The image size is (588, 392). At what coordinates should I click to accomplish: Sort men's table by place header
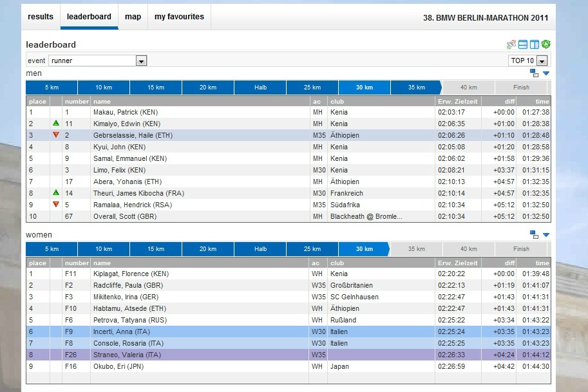click(37, 102)
